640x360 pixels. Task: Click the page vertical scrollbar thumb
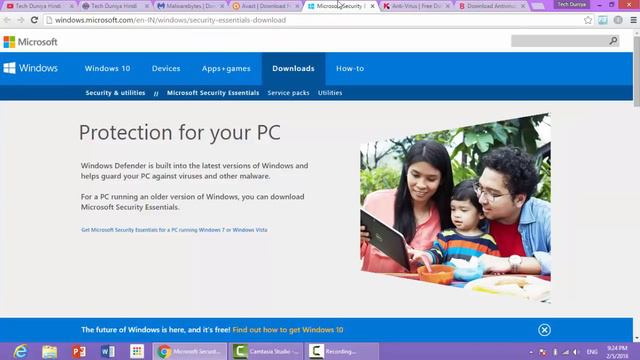point(636,71)
